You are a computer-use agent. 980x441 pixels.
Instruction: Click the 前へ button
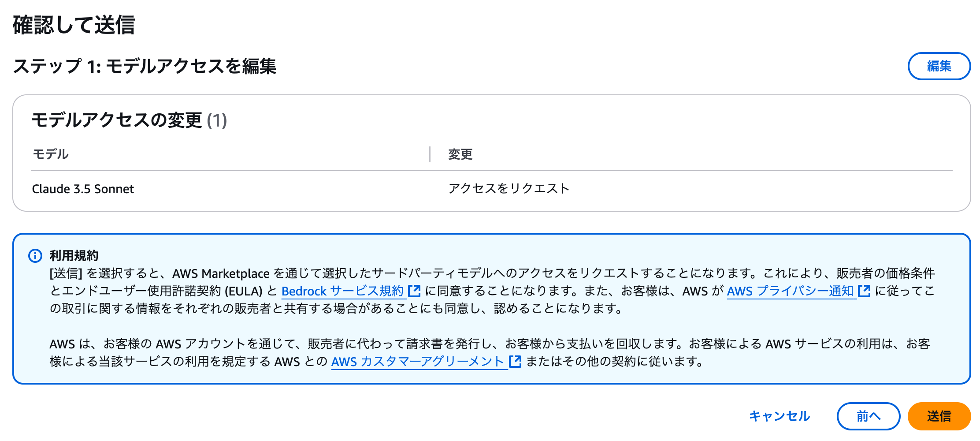[x=869, y=416]
